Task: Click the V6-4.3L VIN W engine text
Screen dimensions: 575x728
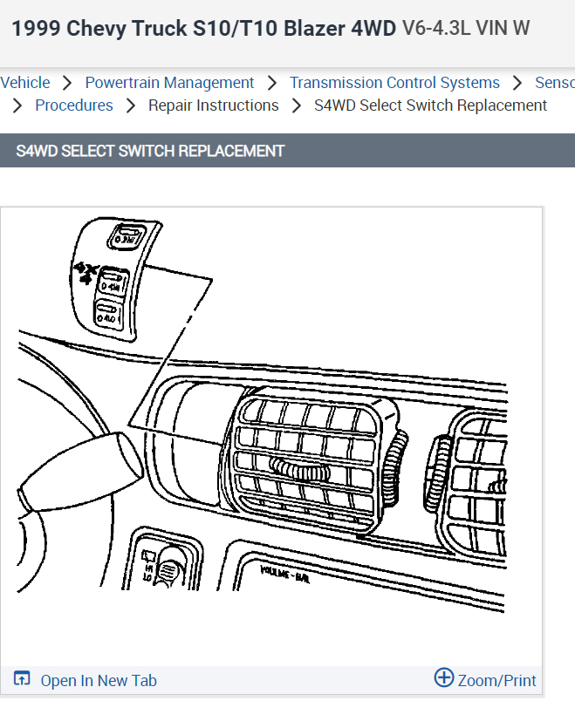Action: [466, 28]
